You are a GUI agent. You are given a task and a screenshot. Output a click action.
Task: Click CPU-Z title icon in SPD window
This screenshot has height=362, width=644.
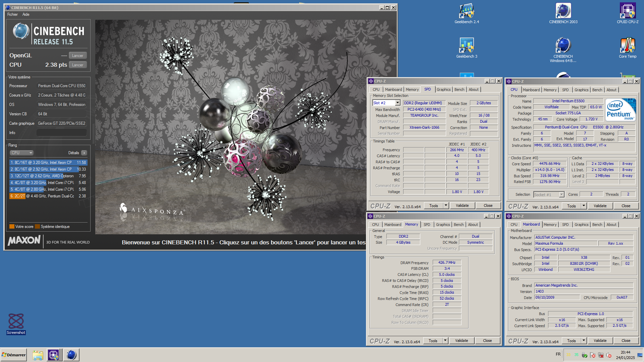[371, 81]
